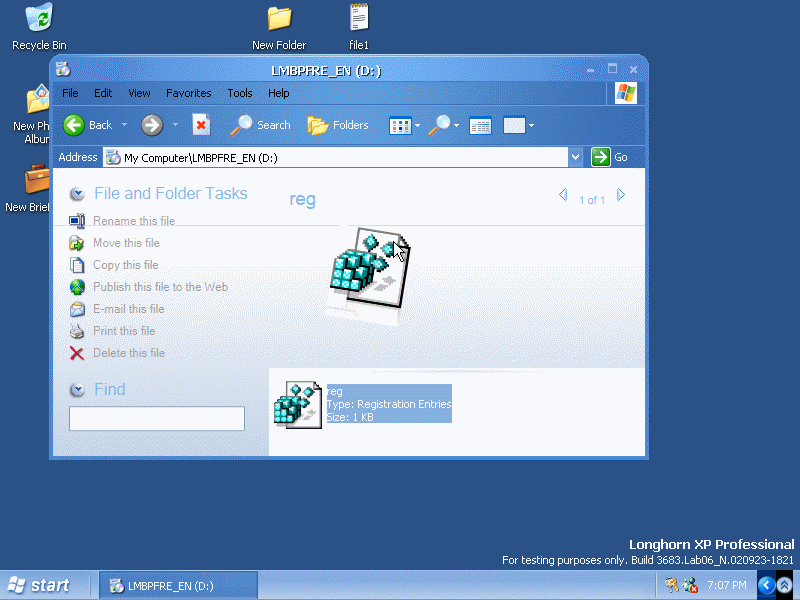Screen dimensions: 800x600
Task: Click the Publish to Web globe icon
Action: (x=77, y=287)
